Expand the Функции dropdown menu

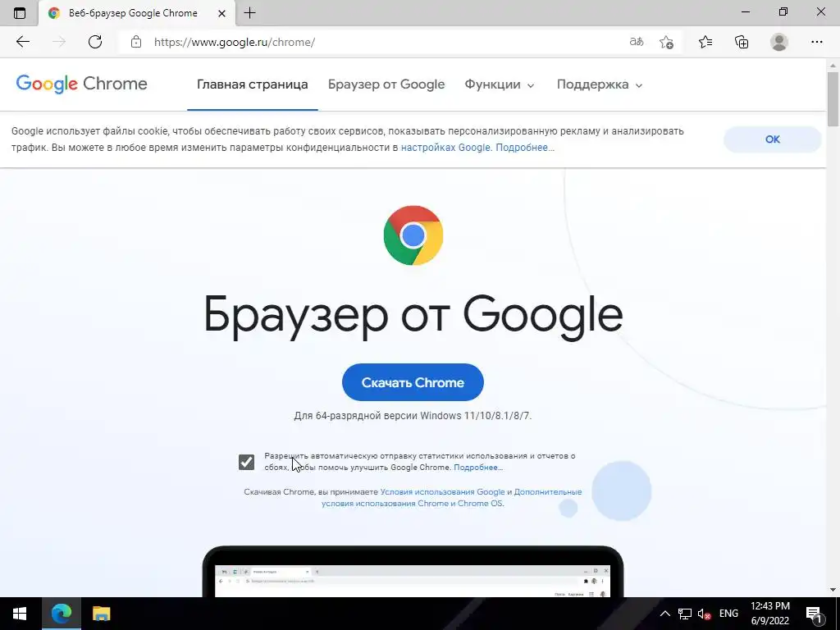pos(500,84)
